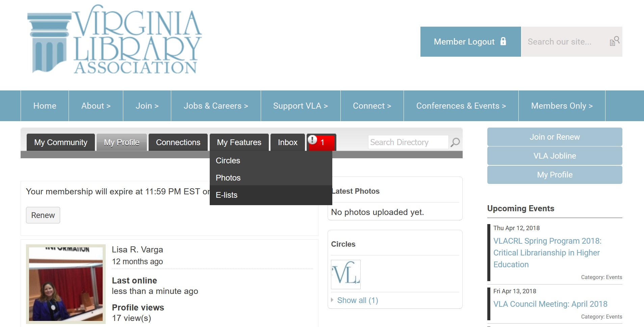Click the Circles panel heading
This screenshot has height=327, width=644.
343,244
